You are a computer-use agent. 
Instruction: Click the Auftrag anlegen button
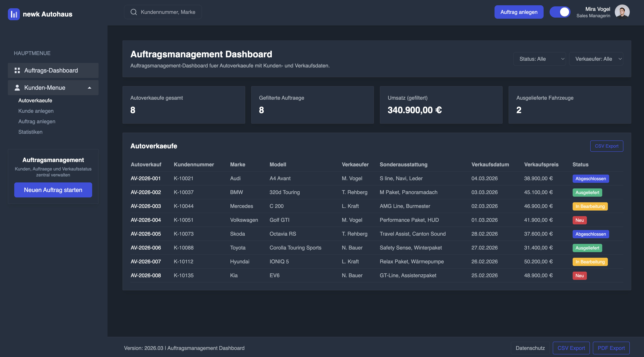(x=519, y=12)
